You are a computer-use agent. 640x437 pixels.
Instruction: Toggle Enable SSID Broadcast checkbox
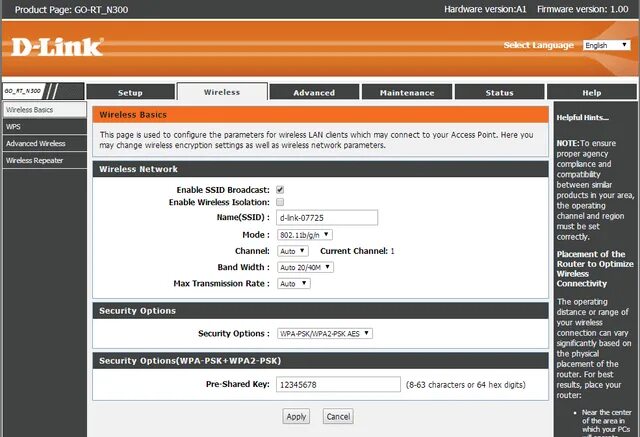pyautogui.click(x=280, y=190)
